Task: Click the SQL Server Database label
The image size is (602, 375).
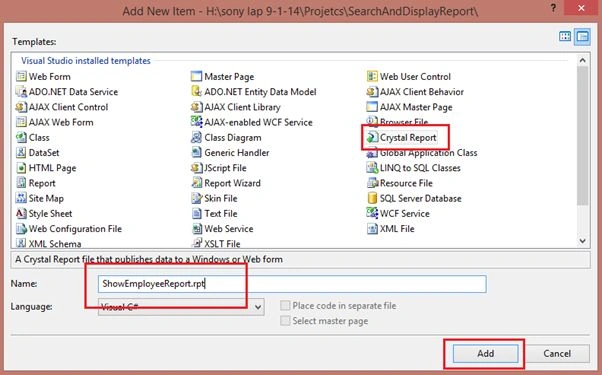Action: (420, 198)
